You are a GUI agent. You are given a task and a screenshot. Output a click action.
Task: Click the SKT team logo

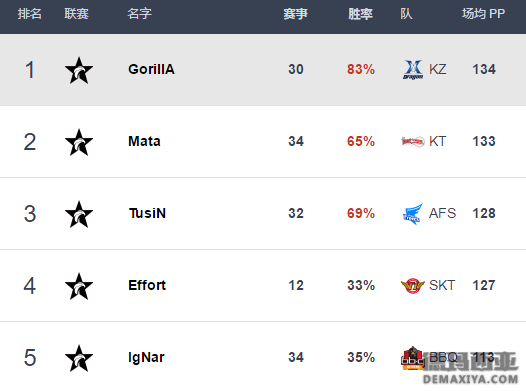pos(413,286)
